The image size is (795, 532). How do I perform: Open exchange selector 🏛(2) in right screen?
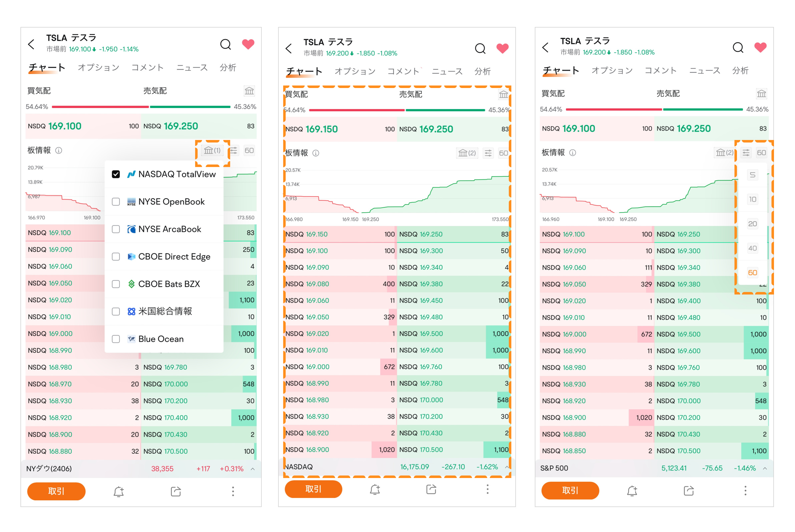click(725, 153)
